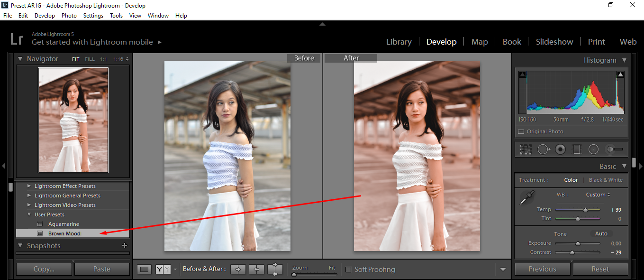Expand the Snapshots panel
The image size is (644, 280).
pyautogui.click(x=20, y=245)
